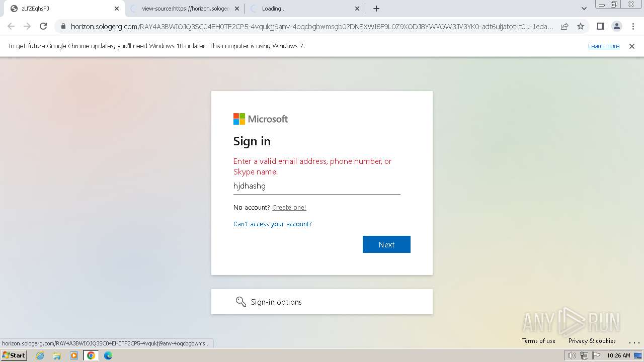Click the Microsoft logo
Screen dimensions: 644x362
point(261,119)
